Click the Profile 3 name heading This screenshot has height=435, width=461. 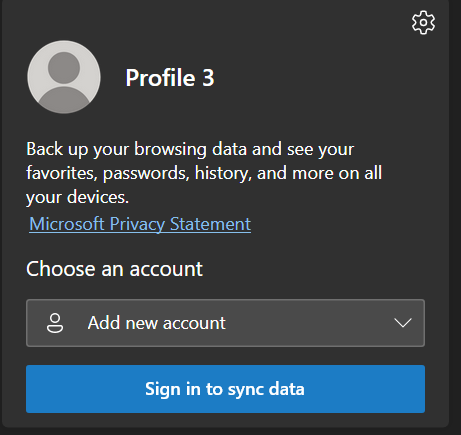tap(170, 78)
